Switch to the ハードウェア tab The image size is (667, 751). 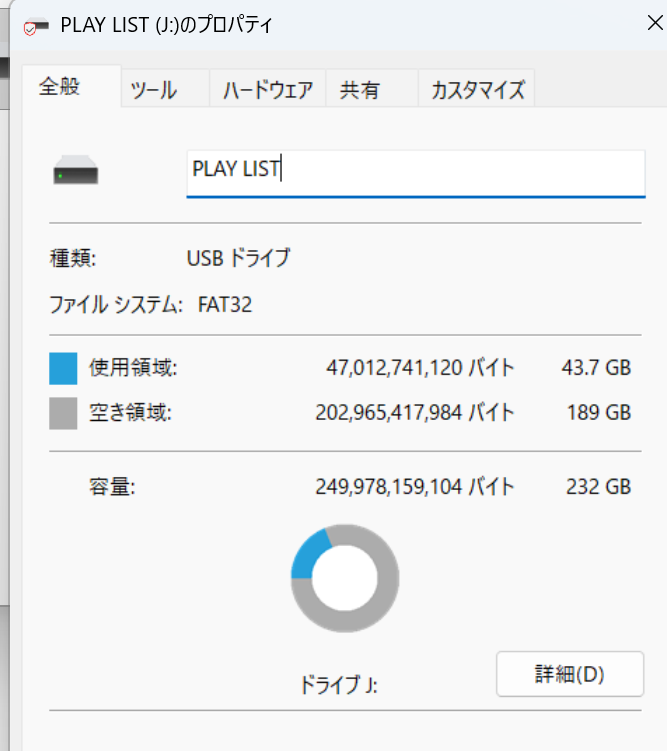267,90
